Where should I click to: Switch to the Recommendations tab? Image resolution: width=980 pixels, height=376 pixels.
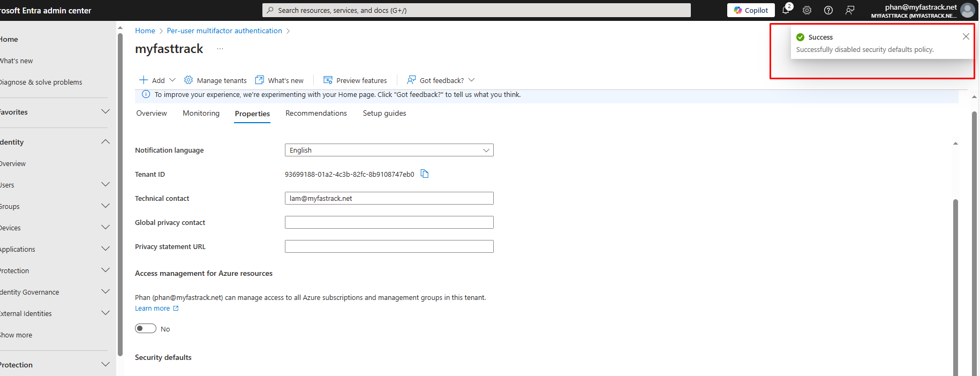316,113
